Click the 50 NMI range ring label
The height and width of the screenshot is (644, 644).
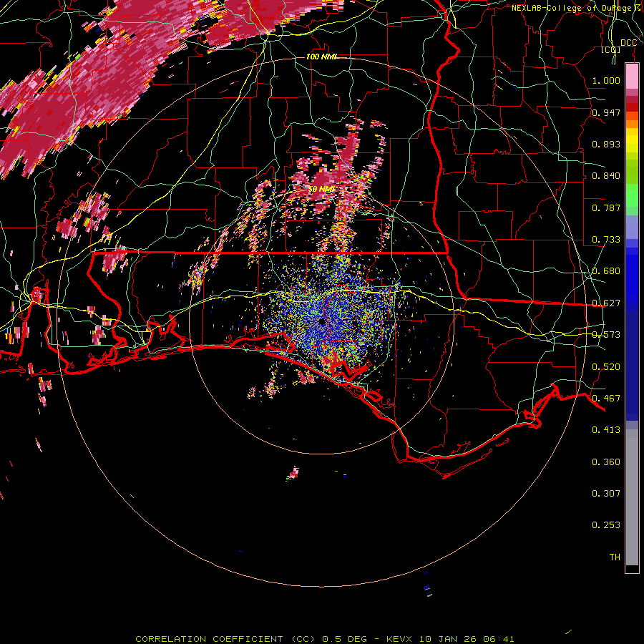(x=321, y=190)
